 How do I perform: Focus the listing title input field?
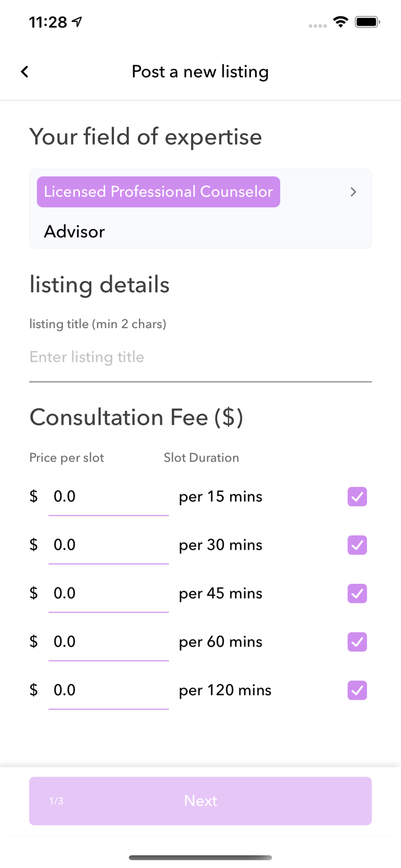[x=200, y=357]
